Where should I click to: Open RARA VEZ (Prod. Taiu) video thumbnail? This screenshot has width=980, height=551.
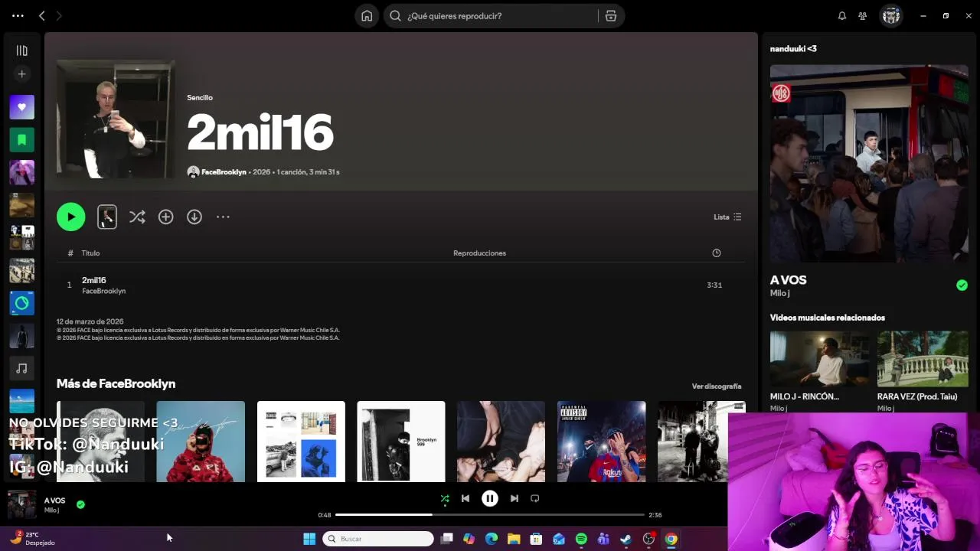pyautogui.click(x=923, y=358)
